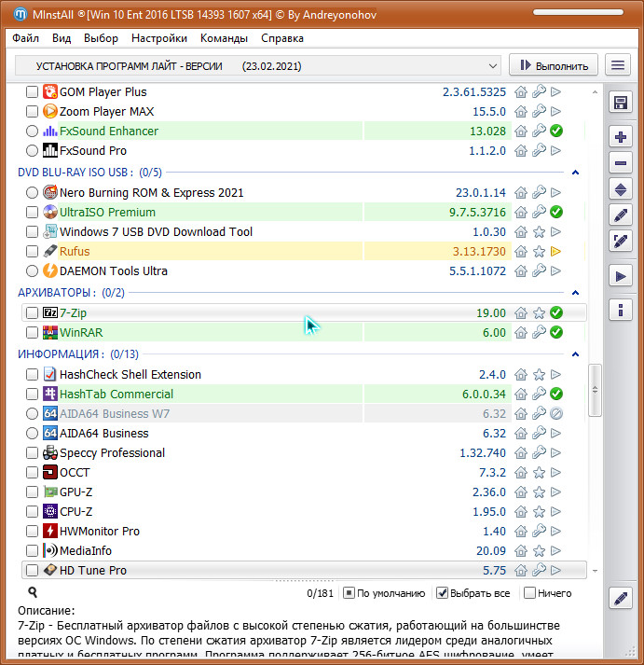This screenshot has width=644, height=665.
Task: Open the hamburger menu button
Action: (x=618, y=65)
